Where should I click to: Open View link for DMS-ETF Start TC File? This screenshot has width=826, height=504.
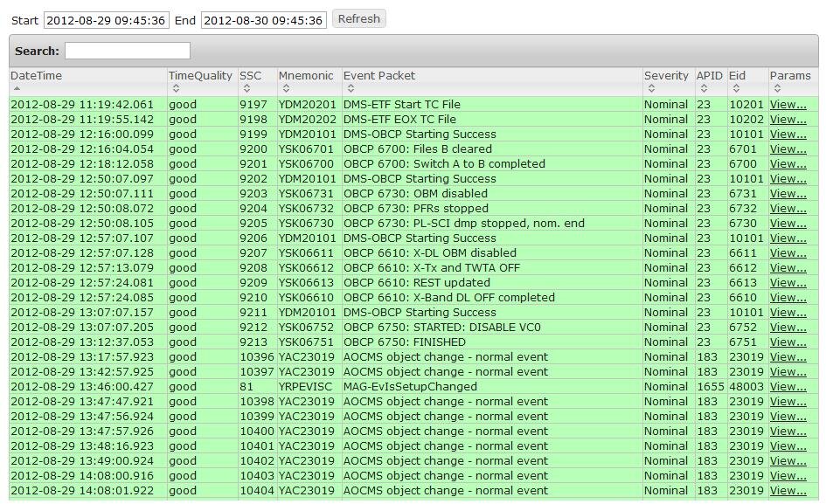(x=788, y=104)
